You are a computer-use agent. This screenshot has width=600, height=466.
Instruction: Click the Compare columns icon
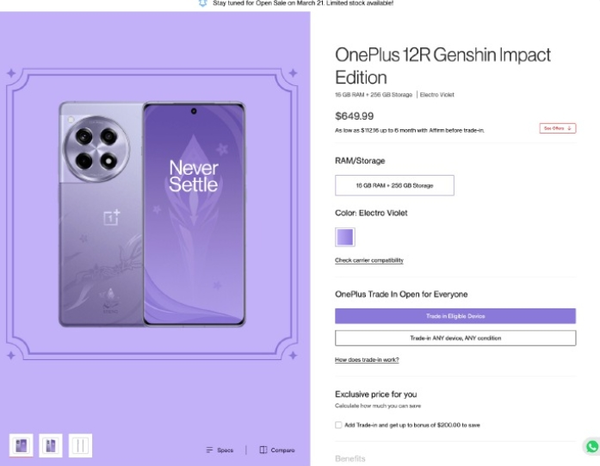263,450
